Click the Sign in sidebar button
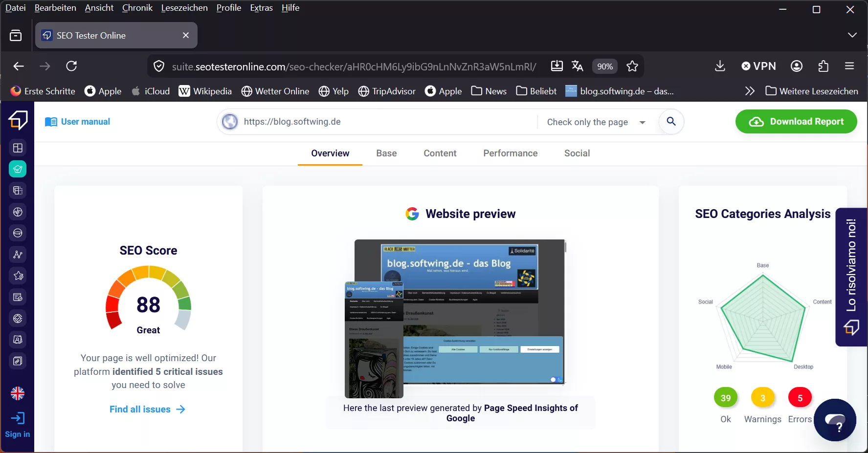 (x=18, y=424)
